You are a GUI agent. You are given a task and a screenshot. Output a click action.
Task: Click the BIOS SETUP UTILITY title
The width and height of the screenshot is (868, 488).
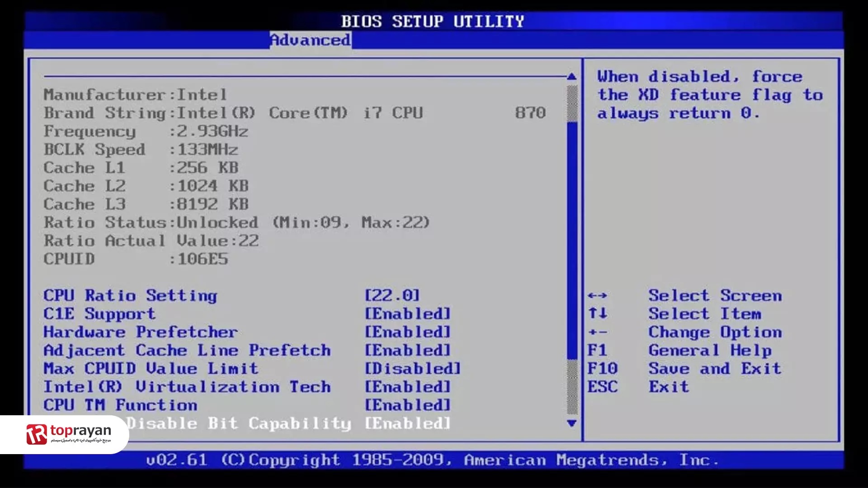[433, 21]
